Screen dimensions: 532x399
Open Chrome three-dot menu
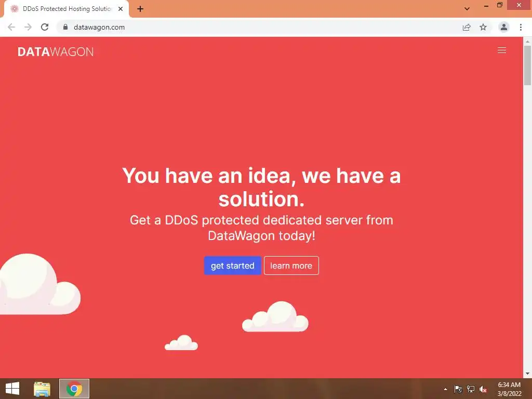click(521, 27)
